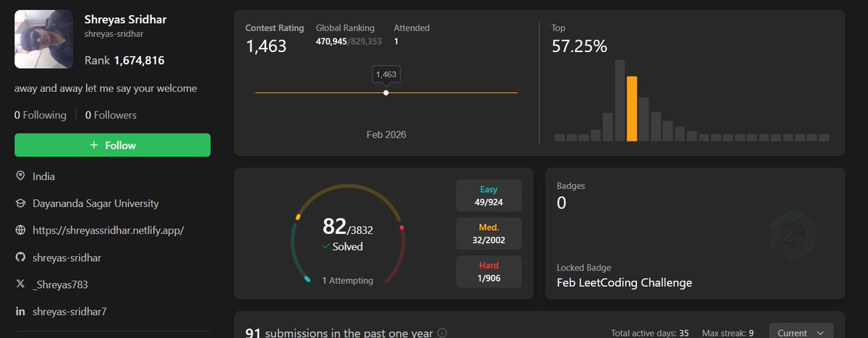This screenshot has height=338, width=868.
Task: Click the LinkedIn icon beside shreyas-sridhar7
Action: tap(20, 311)
